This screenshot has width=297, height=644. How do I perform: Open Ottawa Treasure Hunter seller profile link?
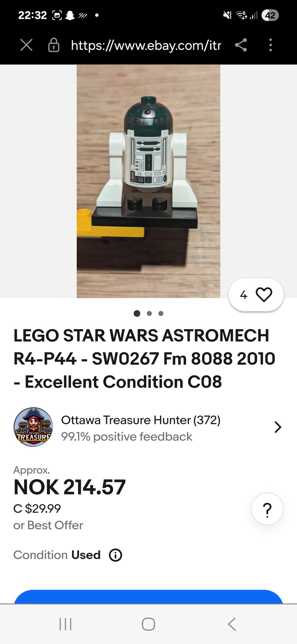[x=141, y=420]
